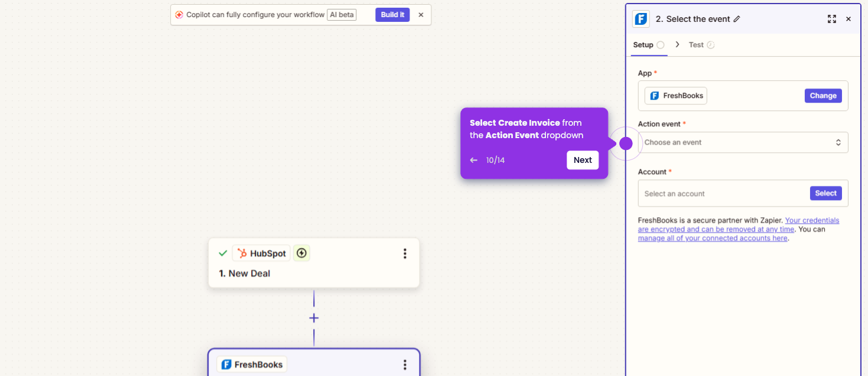This screenshot has height=376, width=868.
Task: Click the Change app button
Action: [823, 96]
